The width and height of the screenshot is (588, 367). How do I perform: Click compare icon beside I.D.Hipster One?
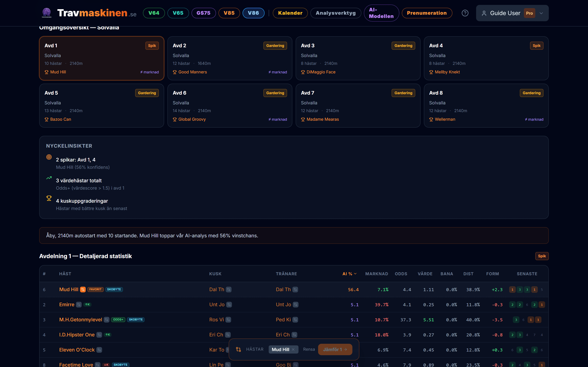(x=99, y=335)
